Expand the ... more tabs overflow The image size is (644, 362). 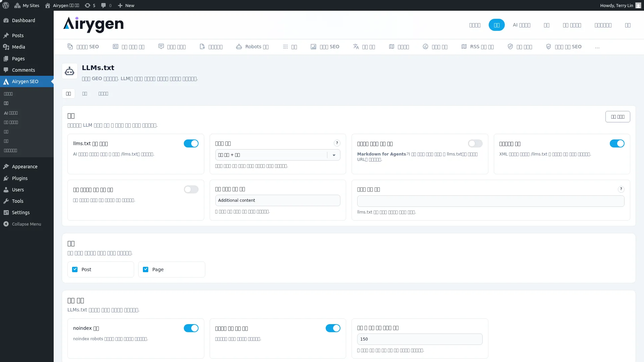(x=597, y=47)
